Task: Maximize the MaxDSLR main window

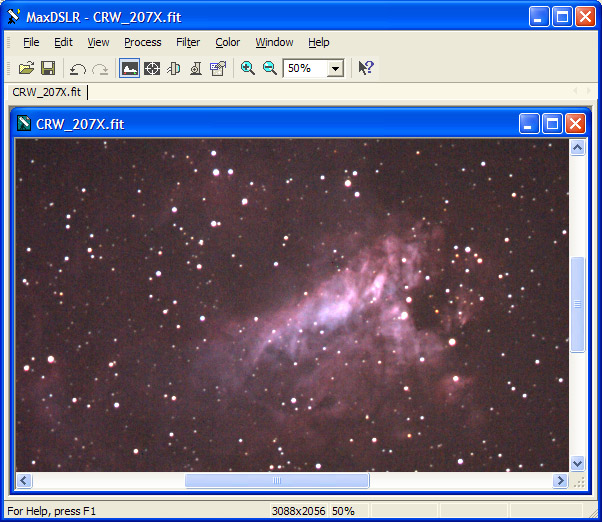Action: point(562,17)
